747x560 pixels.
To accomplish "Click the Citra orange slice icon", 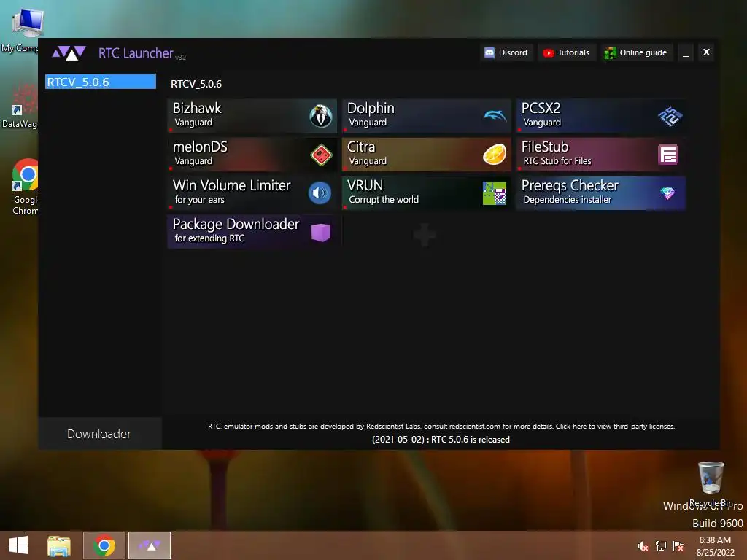I will pos(495,155).
